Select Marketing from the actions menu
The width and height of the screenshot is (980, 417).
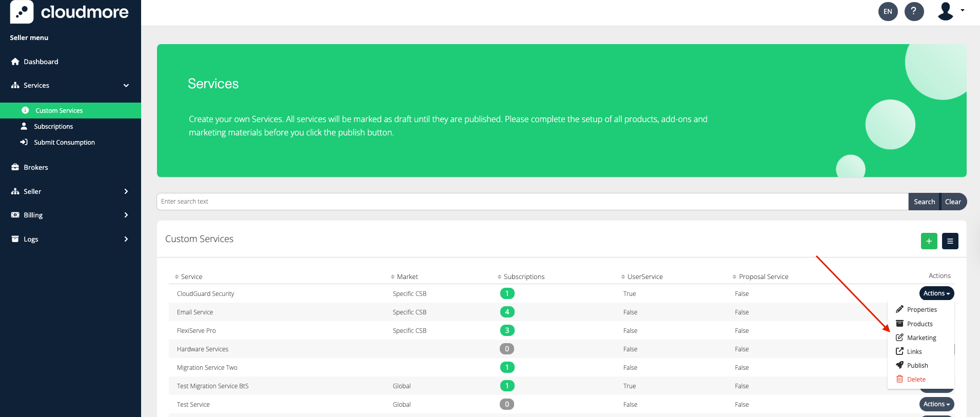click(x=921, y=337)
